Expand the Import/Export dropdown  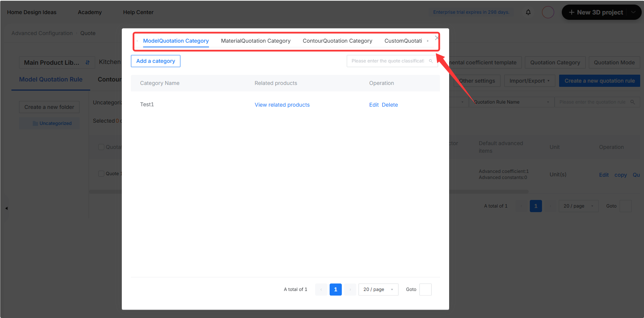click(529, 81)
